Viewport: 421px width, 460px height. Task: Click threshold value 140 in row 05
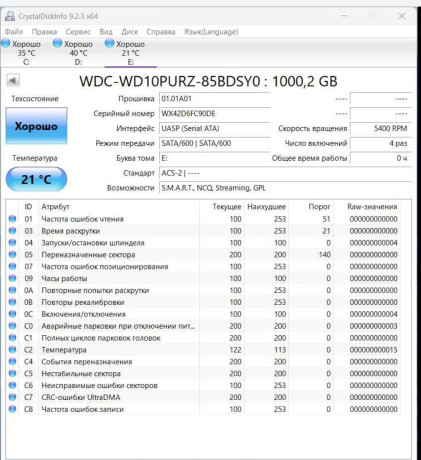pos(324,255)
